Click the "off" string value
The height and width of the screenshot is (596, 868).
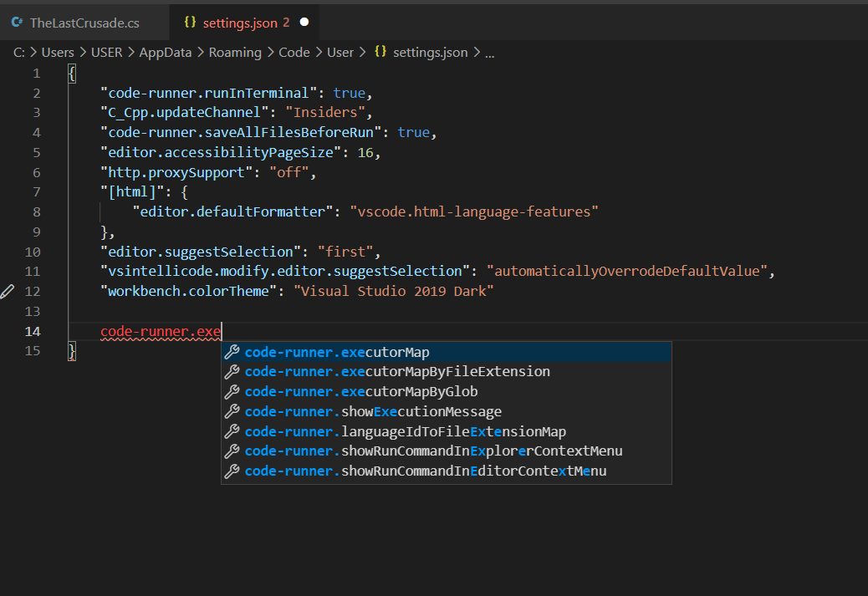(288, 172)
